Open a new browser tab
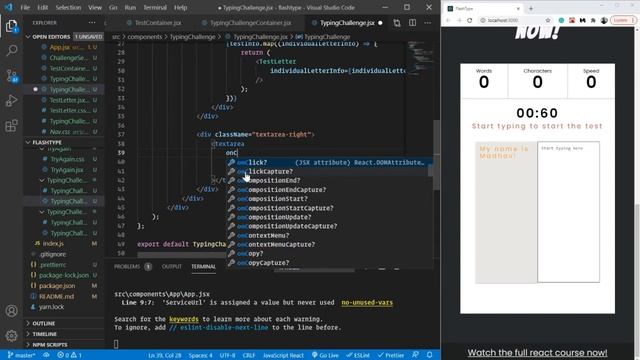640x360 pixels. click(531, 8)
